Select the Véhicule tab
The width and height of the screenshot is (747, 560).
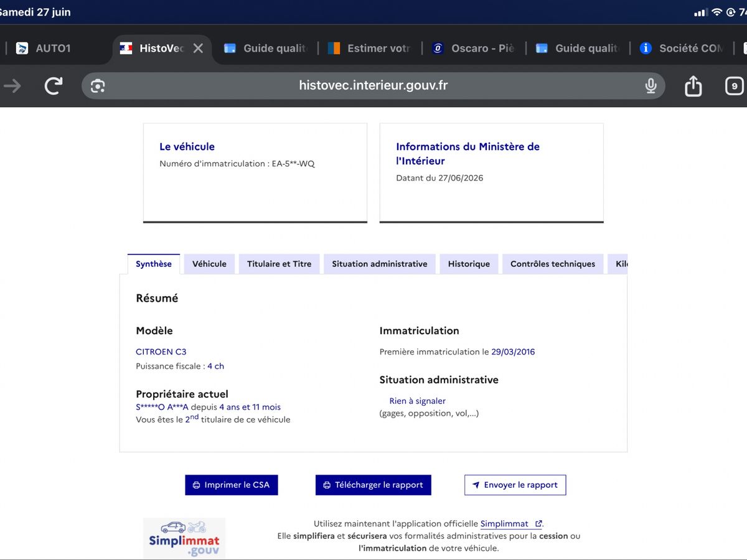click(x=209, y=264)
